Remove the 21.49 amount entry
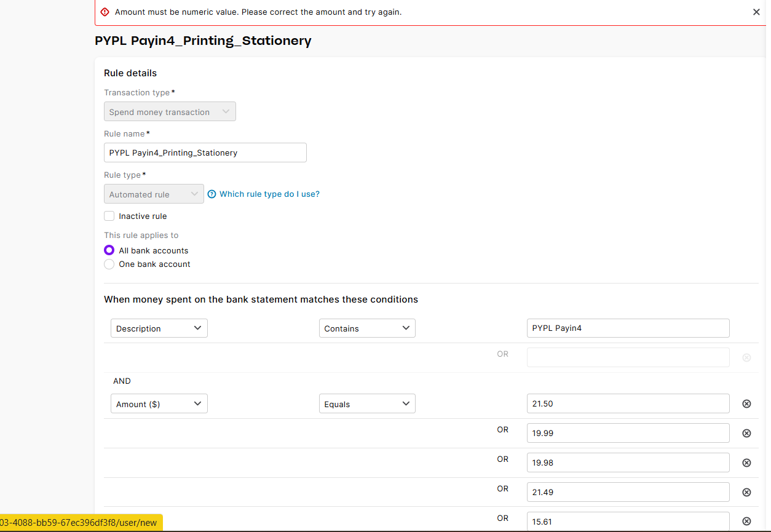The height and width of the screenshot is (532, 771). (746, 492)
